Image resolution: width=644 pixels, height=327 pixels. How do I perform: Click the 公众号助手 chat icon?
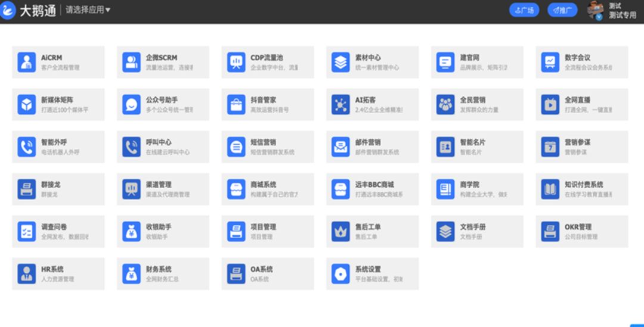click(131, 105)
